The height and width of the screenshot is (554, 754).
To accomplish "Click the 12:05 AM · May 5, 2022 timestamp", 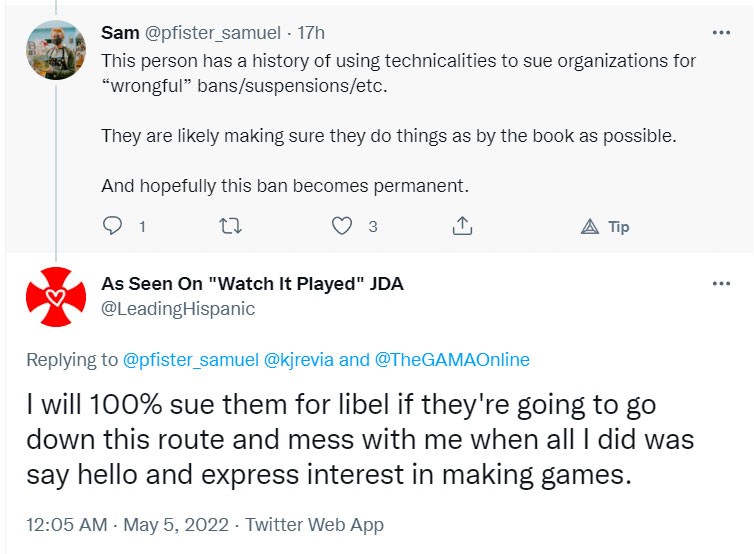I will 127,525.
